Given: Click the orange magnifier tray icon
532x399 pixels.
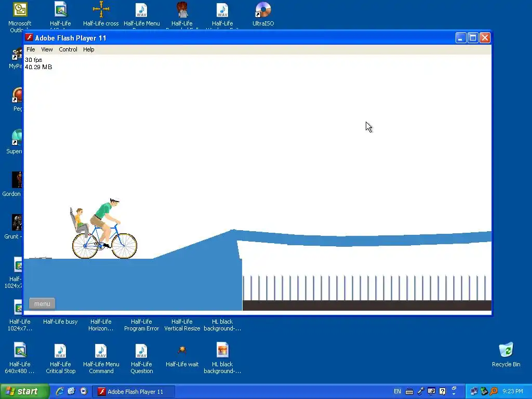Looking at the screenshot, I should click(x=494, y=391).
